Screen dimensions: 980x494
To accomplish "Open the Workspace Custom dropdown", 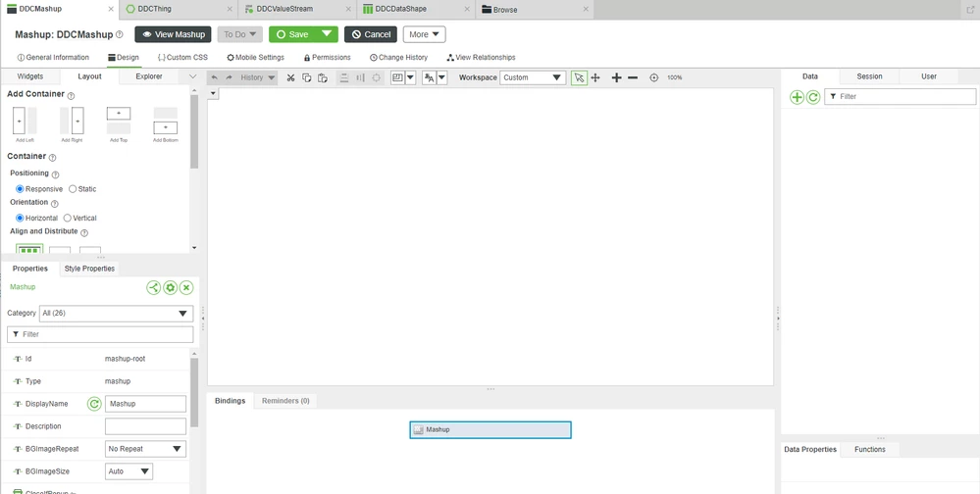I will tap(533, 78).
